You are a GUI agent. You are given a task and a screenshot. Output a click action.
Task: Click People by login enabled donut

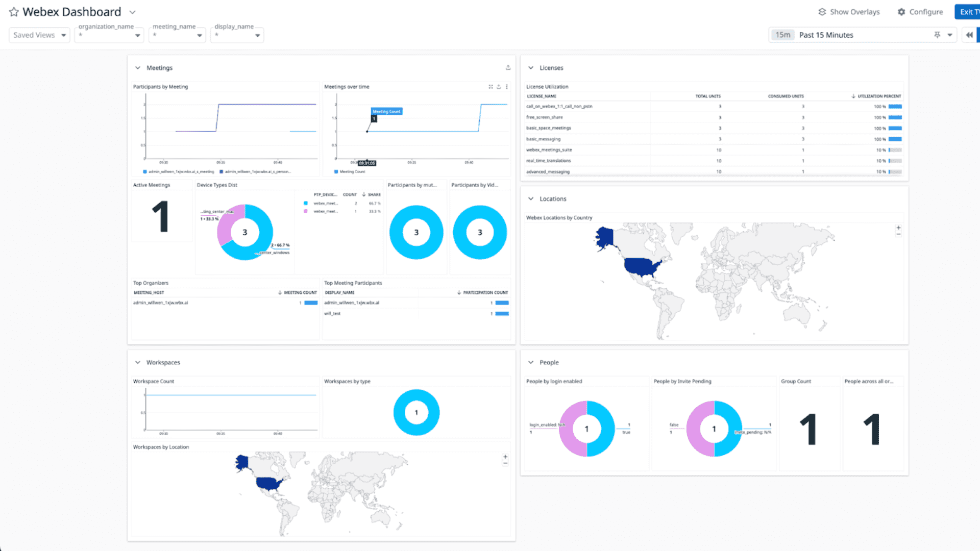pyautogui.click(x=587, y=429)
